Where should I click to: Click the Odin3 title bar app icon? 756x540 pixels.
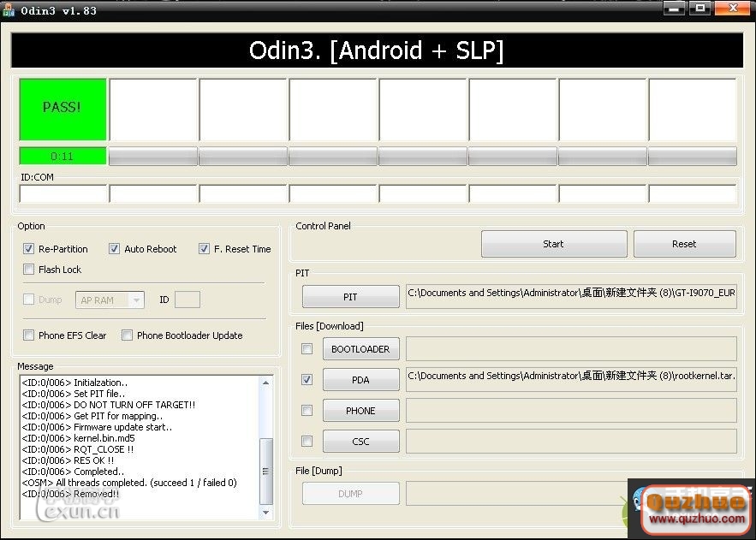pos(9,10)
